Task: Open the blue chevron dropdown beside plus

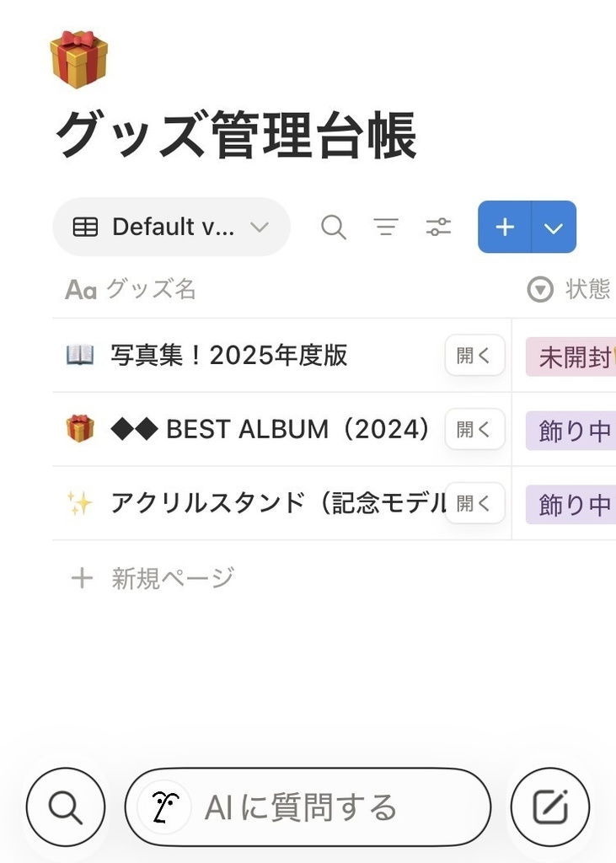Action: point(554,227)
